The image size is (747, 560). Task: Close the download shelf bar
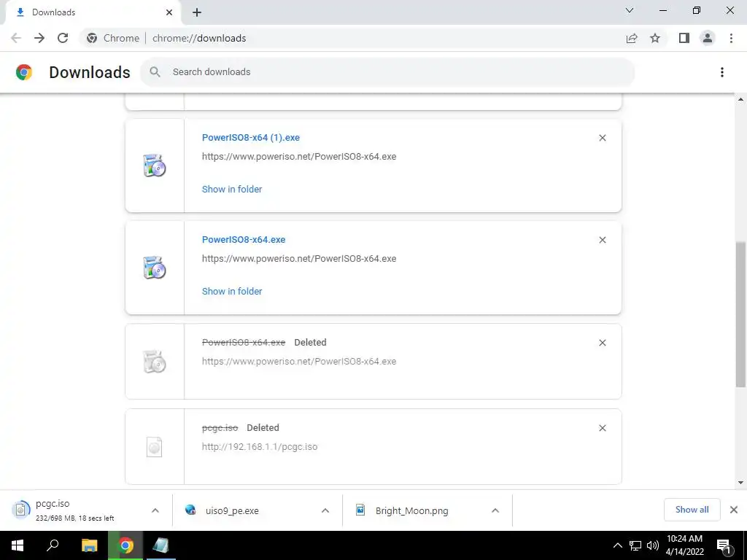coord(734,510)
